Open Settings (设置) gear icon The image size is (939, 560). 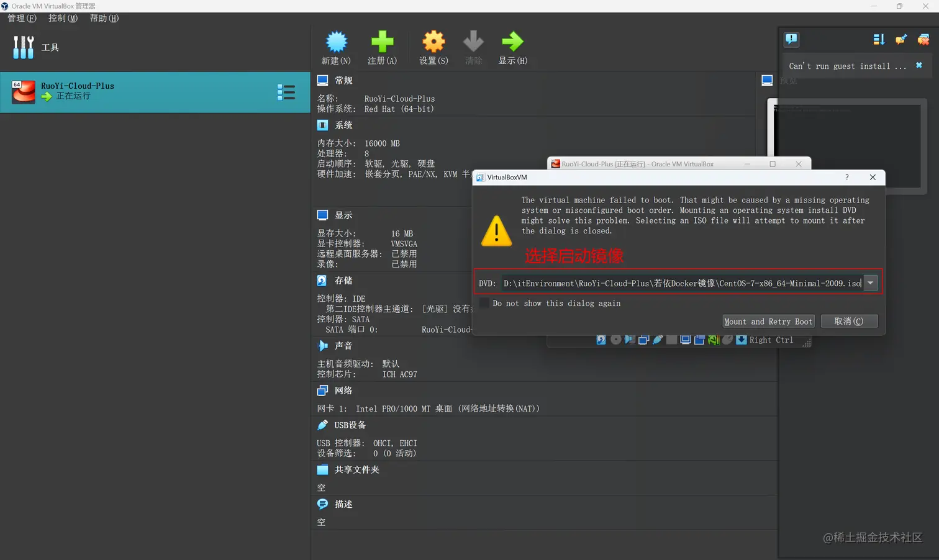pyautogui.click(x=433, y=42)
